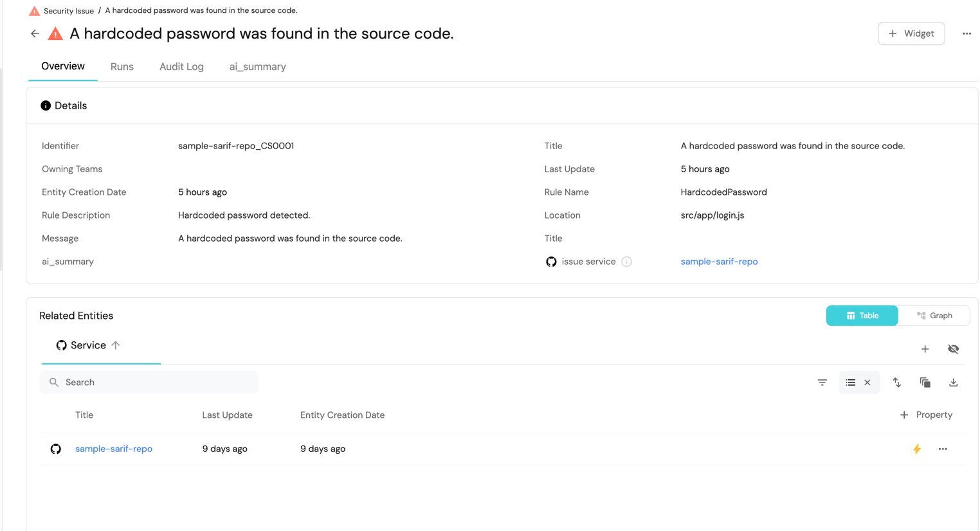Click the issue service info icon
The width and height of the screenshot is (980, 531).
tap(626, 262)
